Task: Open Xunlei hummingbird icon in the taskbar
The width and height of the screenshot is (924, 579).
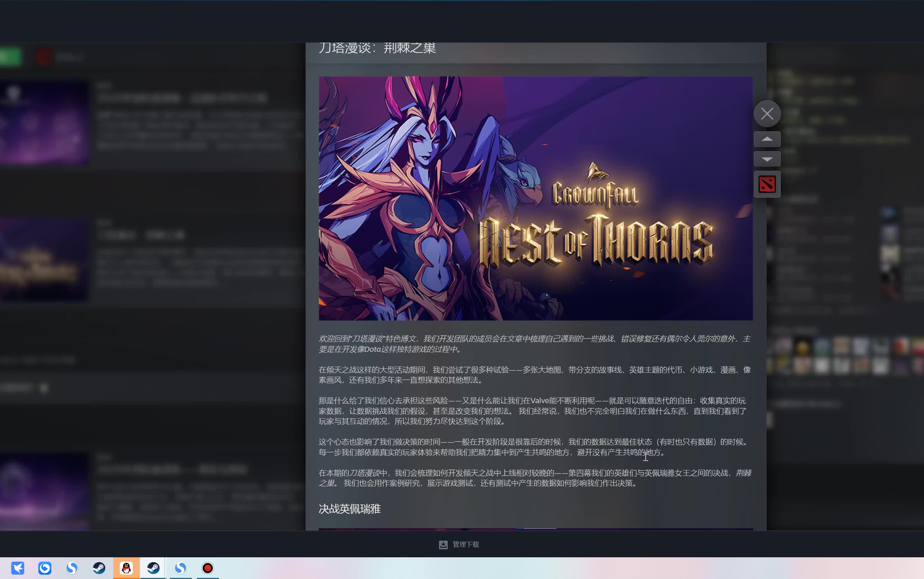Action: click(18, 568)
